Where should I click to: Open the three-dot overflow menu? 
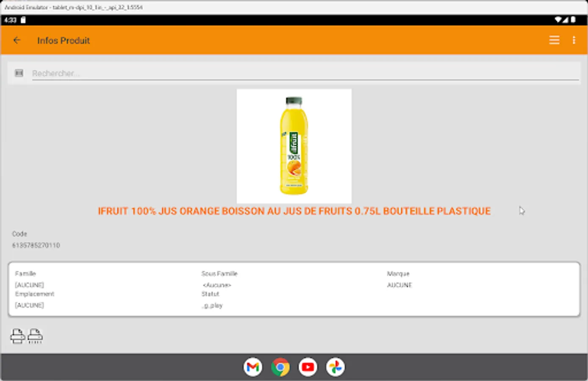(x=574, y=40)
